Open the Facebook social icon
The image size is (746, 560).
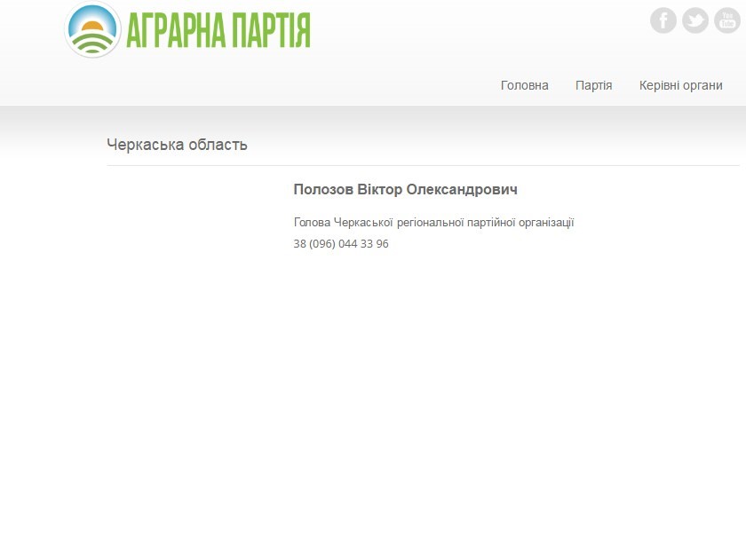click(x=663, y=20)
